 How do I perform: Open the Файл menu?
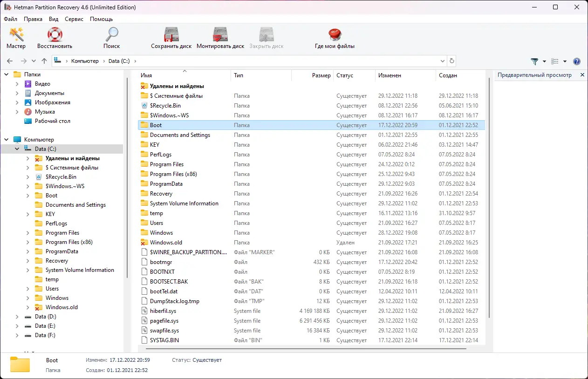pos(11,19)
